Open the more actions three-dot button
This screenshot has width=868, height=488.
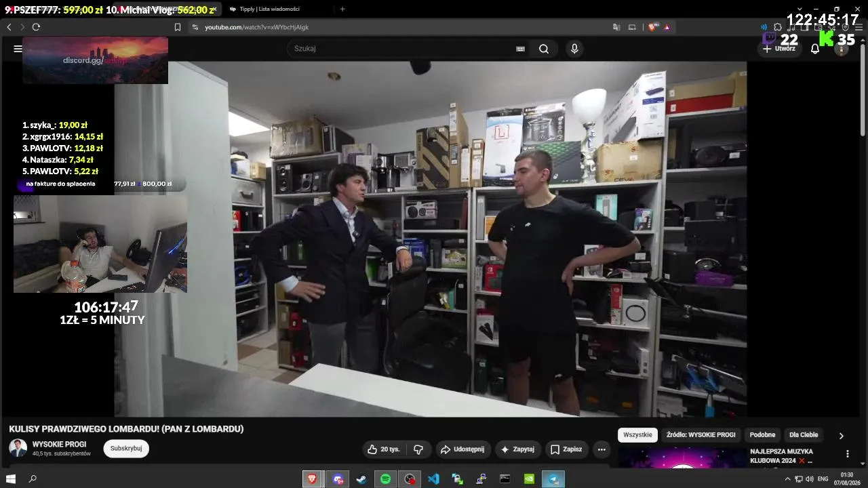point(601,449)
